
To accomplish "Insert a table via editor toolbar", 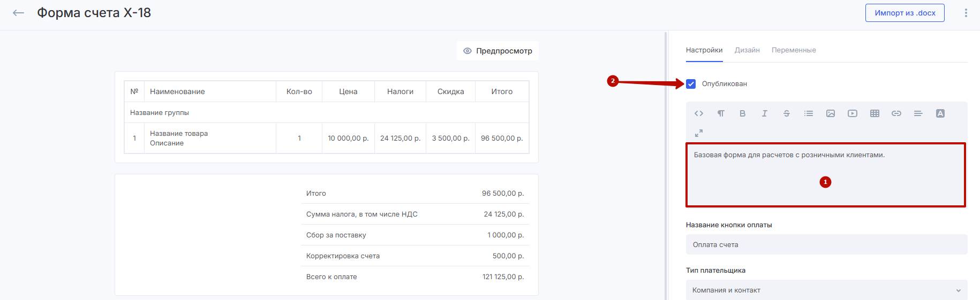I will click(875, 113).
